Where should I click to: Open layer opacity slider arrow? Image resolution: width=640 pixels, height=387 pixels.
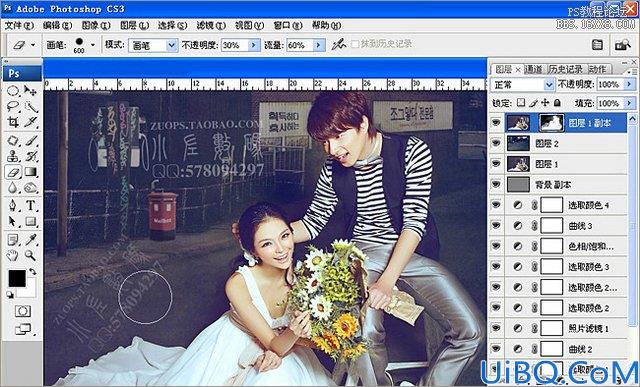629,85
